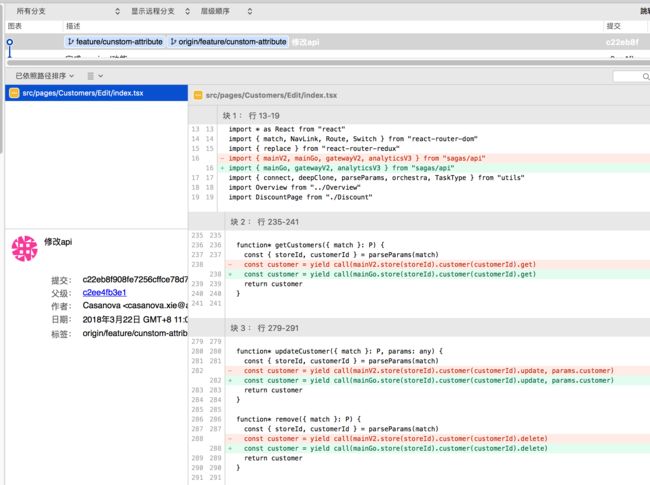Click the 图表 column header
The image size is (650, 485).
point(15,26)
